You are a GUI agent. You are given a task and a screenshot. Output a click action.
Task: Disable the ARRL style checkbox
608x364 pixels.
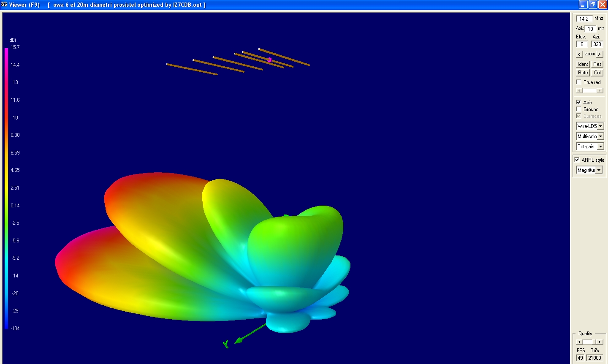click(577, 160)
